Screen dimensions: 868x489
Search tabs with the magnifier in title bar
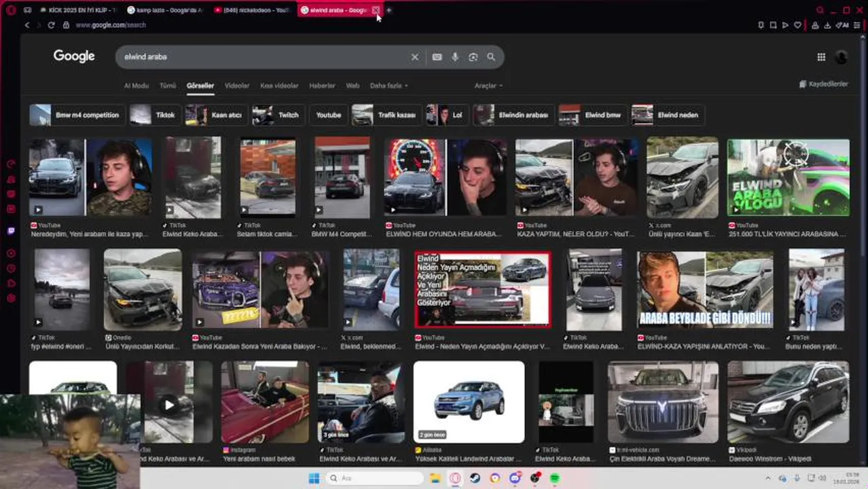point(820,10)
